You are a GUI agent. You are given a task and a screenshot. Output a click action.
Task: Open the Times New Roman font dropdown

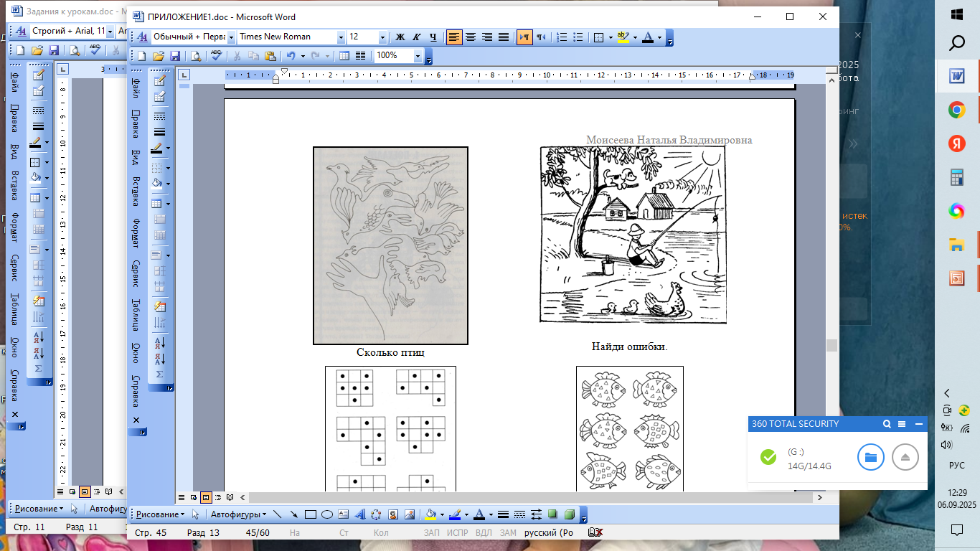tap(341, 37)
